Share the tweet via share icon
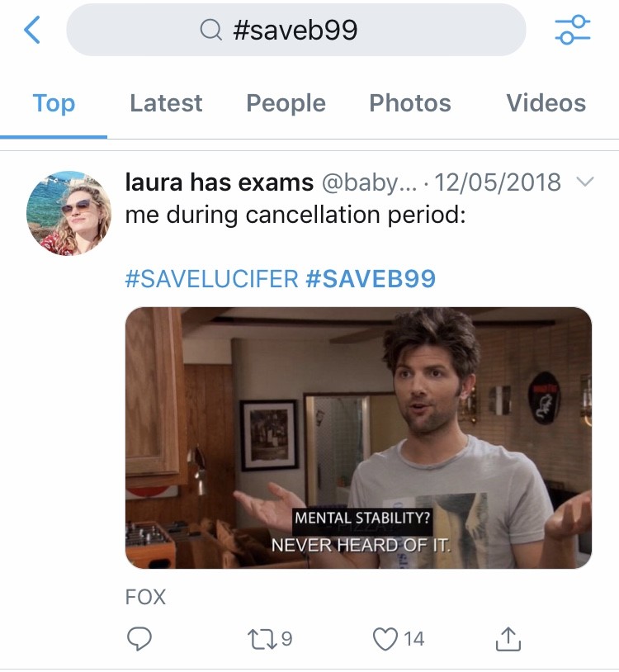Image resolution: width=619 pixels, height=672 pixels. 508,638
